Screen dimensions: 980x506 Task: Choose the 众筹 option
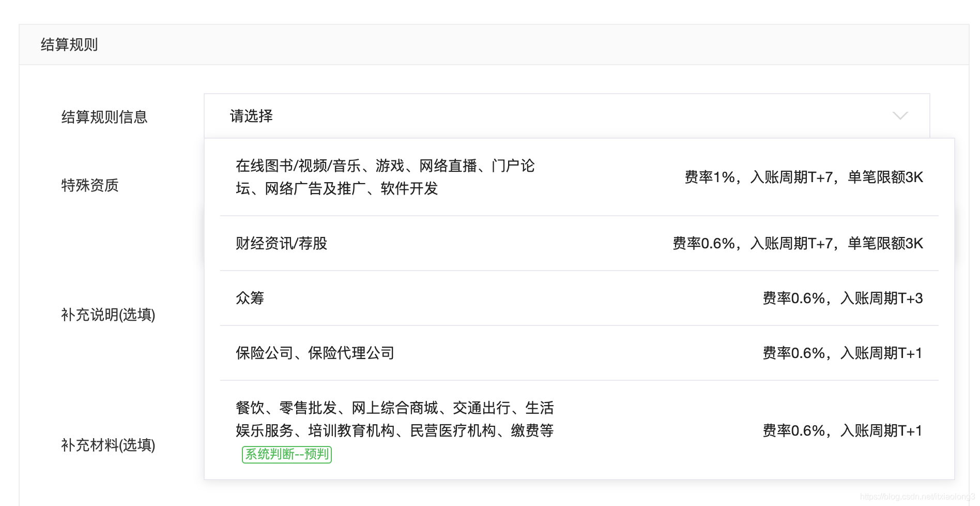coord(579,298)
